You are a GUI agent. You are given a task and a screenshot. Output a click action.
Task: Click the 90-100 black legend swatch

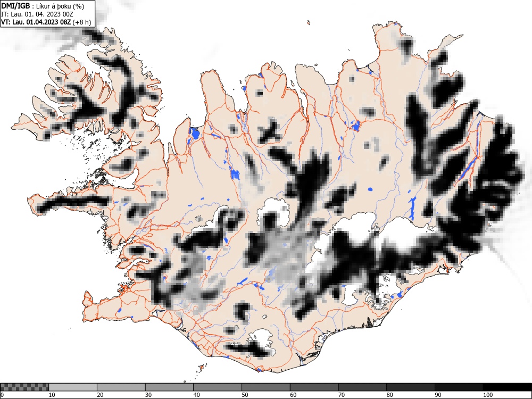pyautogui.click(x=459, y=387)
